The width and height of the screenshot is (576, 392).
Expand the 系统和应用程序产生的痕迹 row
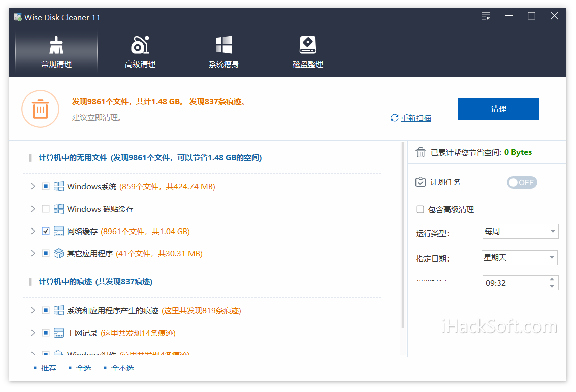click(33, 310)
